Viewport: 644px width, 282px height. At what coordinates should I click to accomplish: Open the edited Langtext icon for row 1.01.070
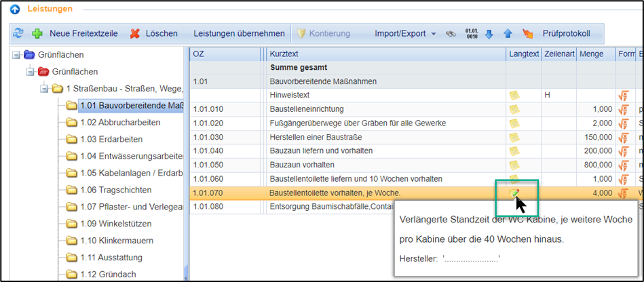pos(515,193)
